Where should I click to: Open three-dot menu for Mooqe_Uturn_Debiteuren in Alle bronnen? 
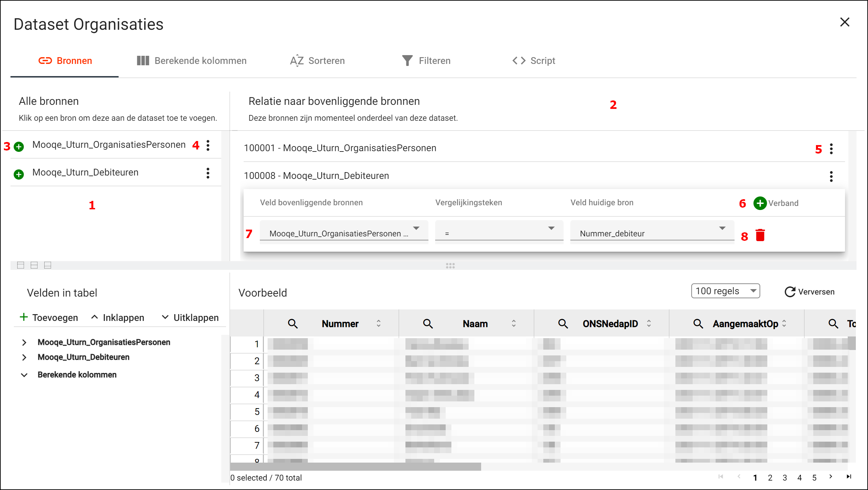click(208, 173)
